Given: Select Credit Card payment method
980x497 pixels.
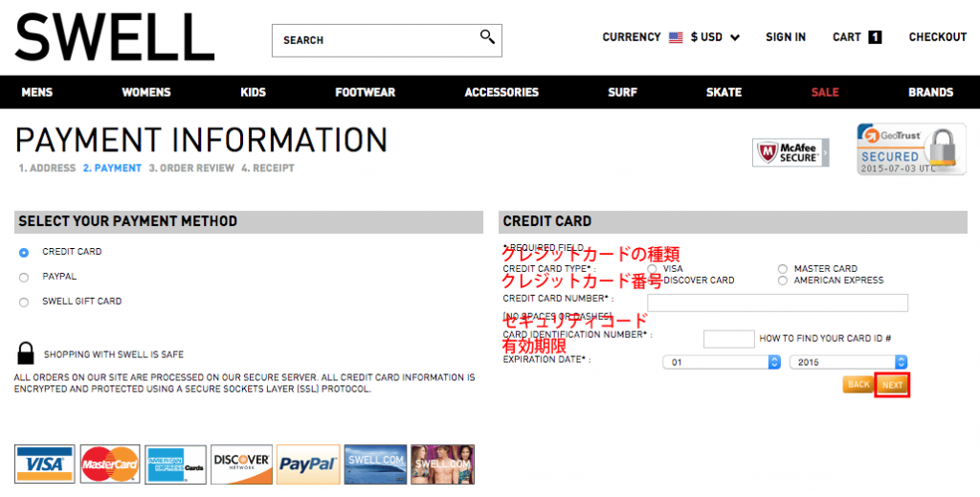Looking at the screenshot, I should 24,253.
